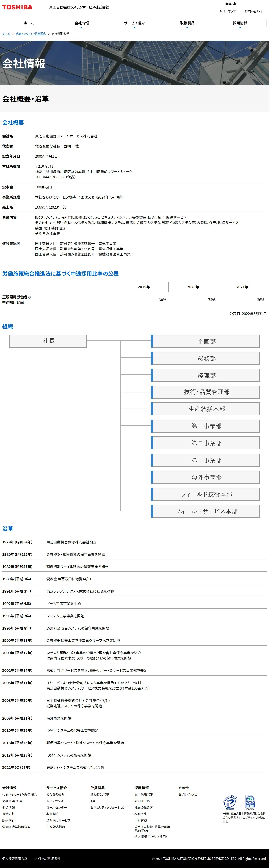
Task: Click the 海外事業部 box in org chart
Action: (205, 477)
